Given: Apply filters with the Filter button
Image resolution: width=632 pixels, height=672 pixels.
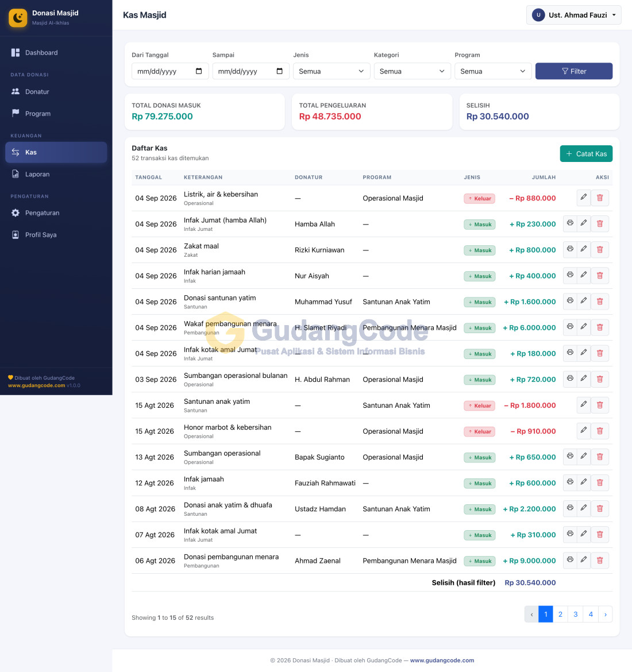Looking at the screenshot, I should (574, 71).
